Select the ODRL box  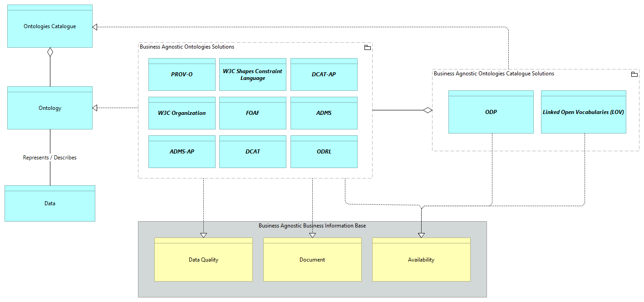[324, 152]
